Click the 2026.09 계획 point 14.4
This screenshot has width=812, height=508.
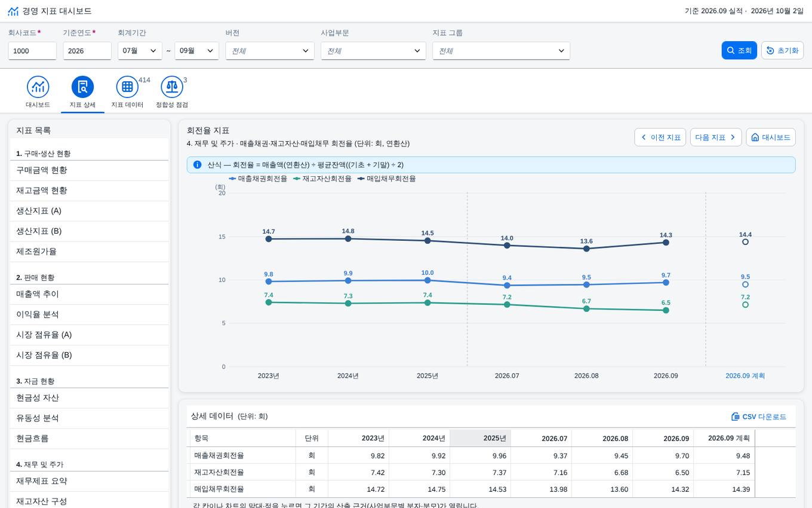[x=745, y=242]
